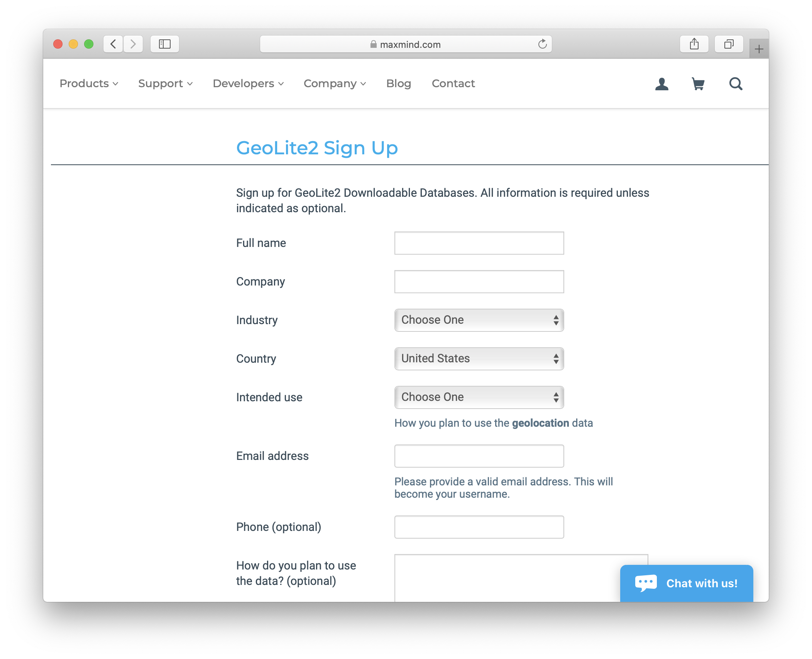
Task: Go back to previous page
Action: pyautogui.click(x=113, y=44)
